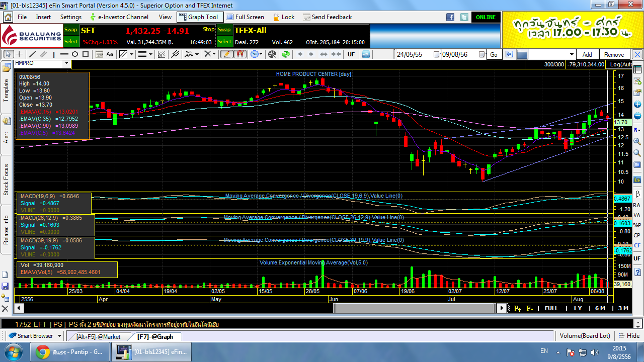This screenshot has width=644, height=362.
Task: Open the Facebook icon in menu bar
Action: pos(451,17)
